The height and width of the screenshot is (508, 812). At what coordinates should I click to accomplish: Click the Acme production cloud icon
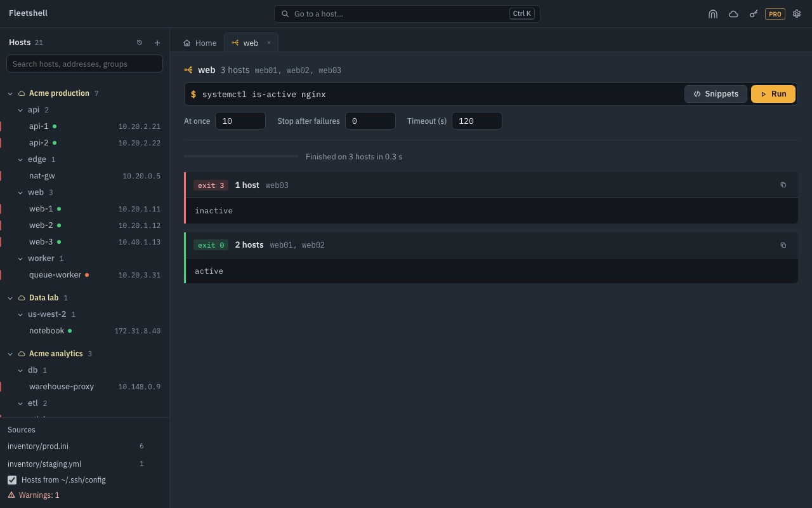click(22, 93)
